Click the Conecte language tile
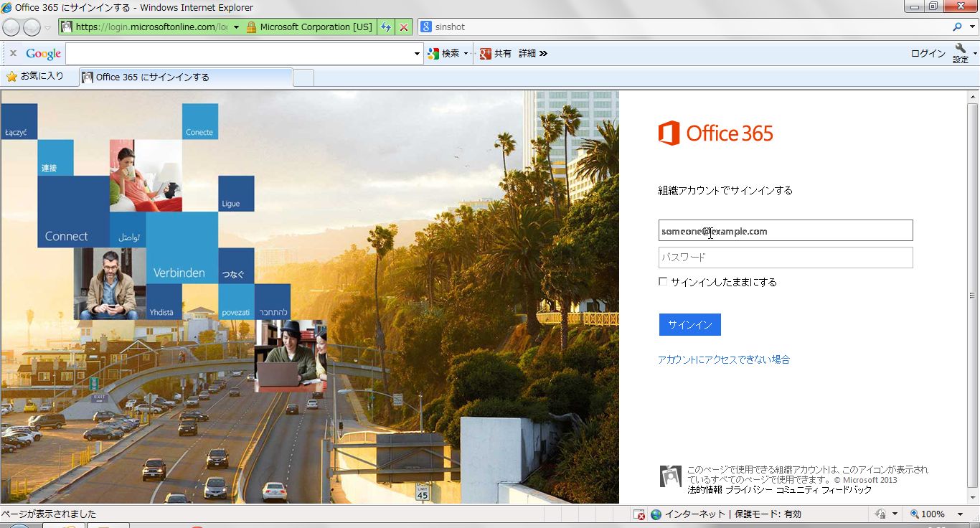This screenshot has height=528, width=980. [200, 121]
